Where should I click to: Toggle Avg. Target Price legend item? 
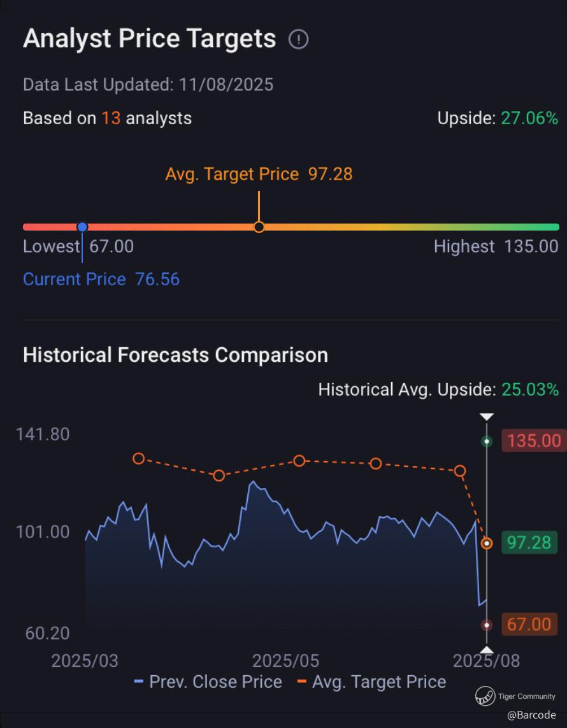pos(371,682)
